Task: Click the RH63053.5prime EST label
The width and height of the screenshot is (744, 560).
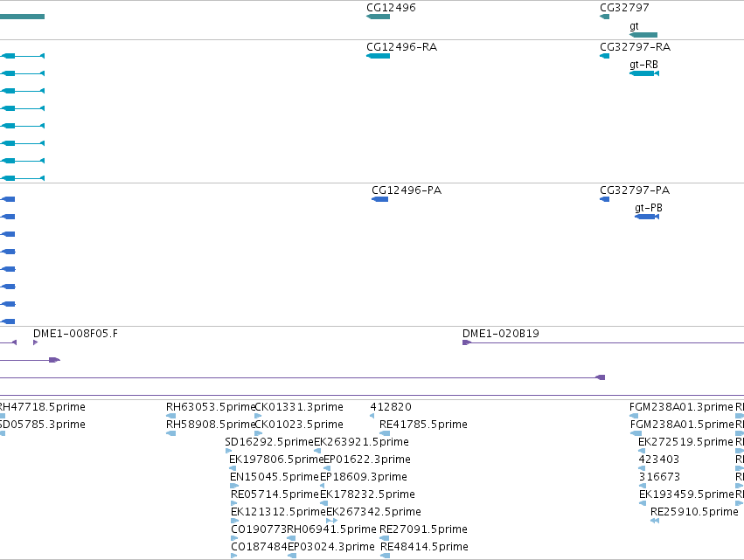Action: (x=211, y=407)
